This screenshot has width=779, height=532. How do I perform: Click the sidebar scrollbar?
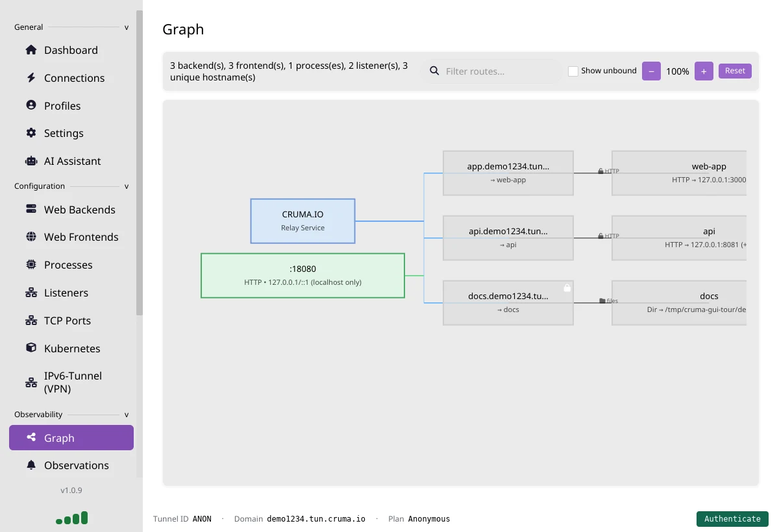(140, 162)
